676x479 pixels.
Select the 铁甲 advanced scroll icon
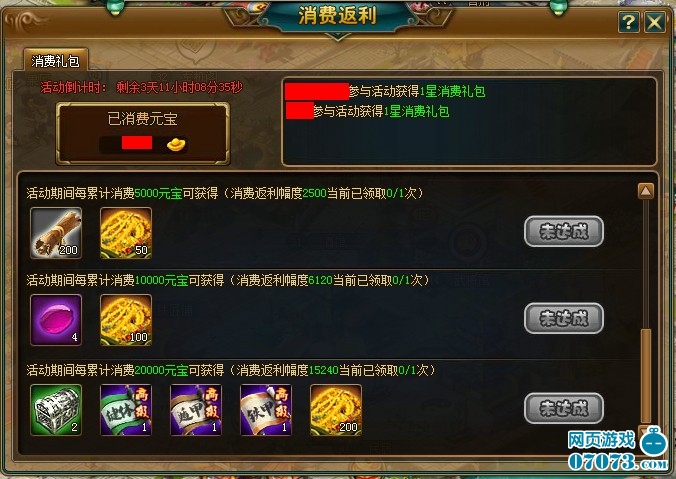[266, 410]
